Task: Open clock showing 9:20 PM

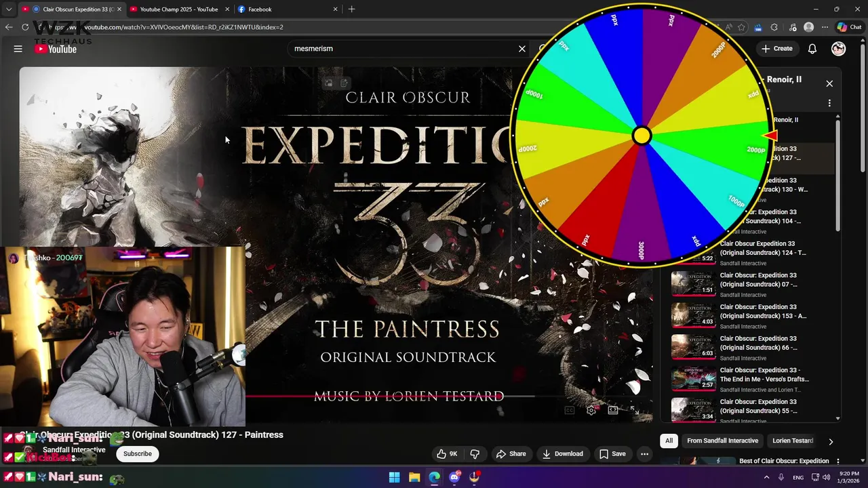Action: pyautogui.click(x=849, y=477)
